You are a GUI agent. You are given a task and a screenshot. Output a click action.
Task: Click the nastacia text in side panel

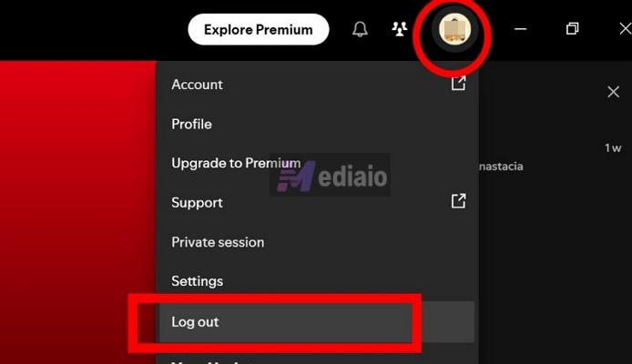501,167
